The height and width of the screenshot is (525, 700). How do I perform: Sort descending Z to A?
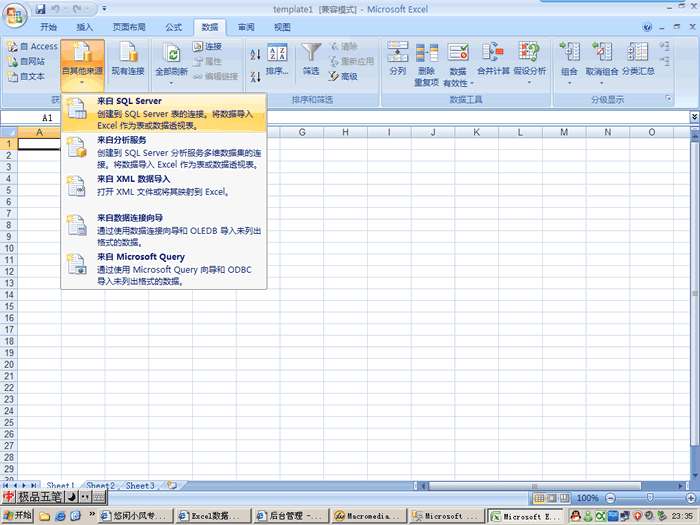tap(255, 77)
